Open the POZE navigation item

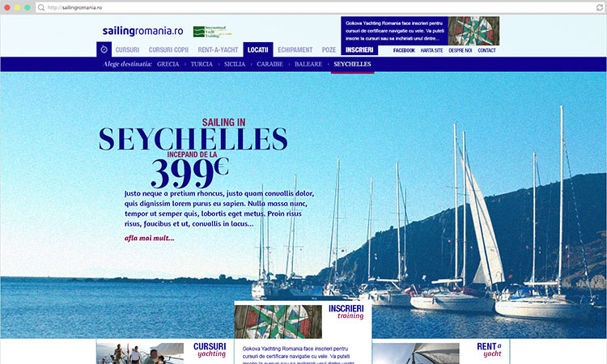point(329,50)
